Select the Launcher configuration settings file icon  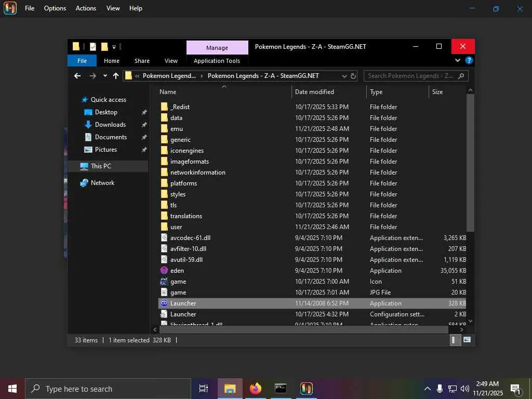(x=164, y=314)
